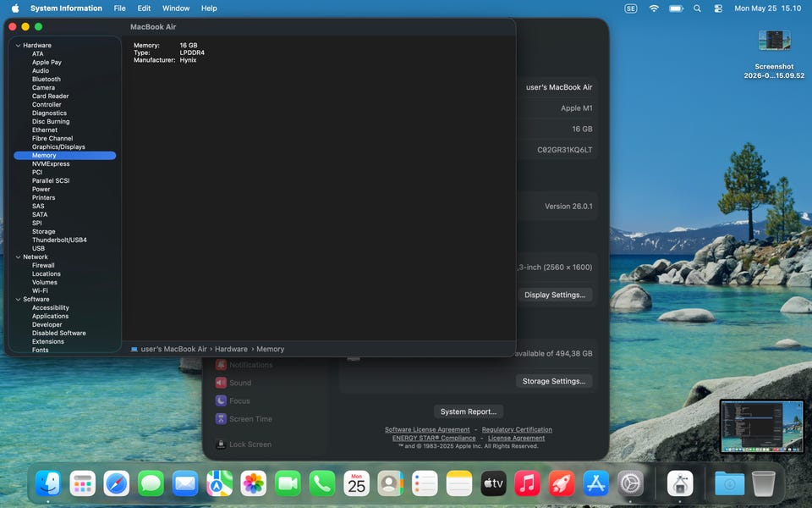Open the Downloads folder in Dock
The height and width of the screenshot is (508, 812).
pos(729,483)
